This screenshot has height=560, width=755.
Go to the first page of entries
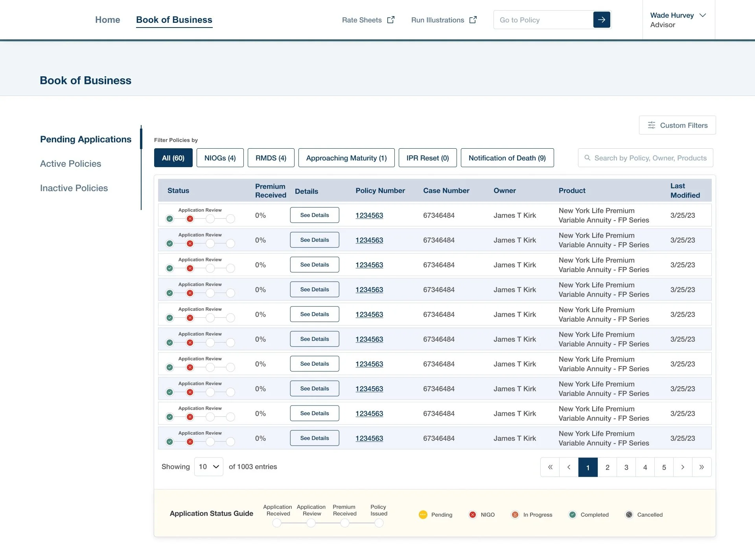point(550,467)
